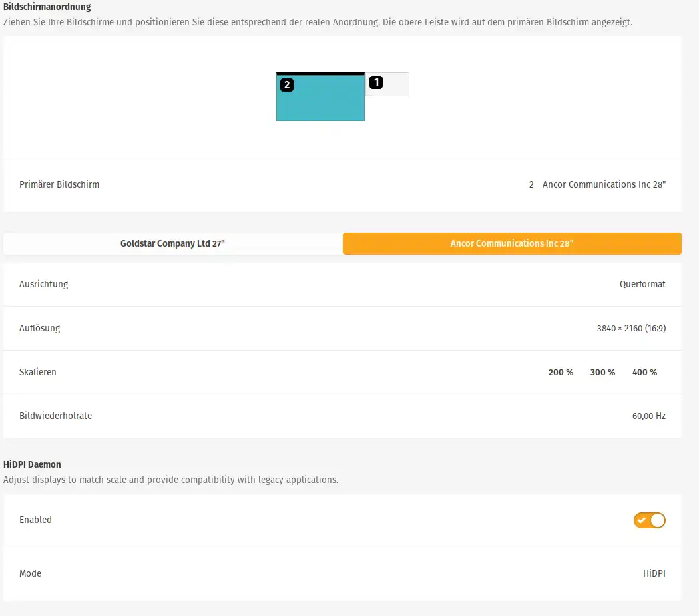Screen dimensions: 699x616
Task: Open the Auflösung 3840 × 2160 dropdown
Action: click(x=342, y=328)
